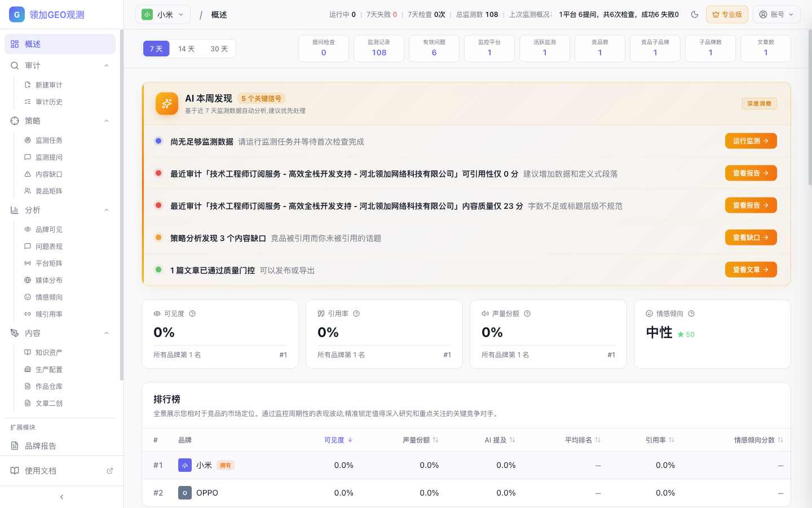
Task: Click help icon next to 可见度
Action: 192,314
